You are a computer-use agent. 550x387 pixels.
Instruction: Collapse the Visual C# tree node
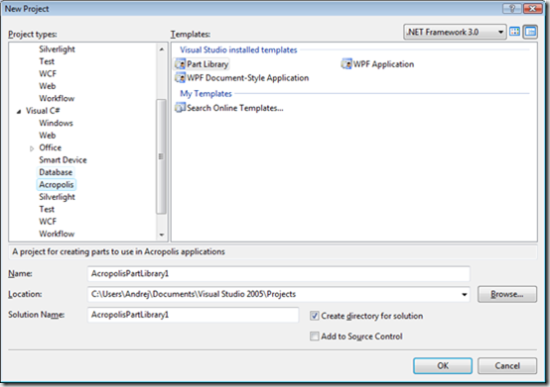coord(19,112)
